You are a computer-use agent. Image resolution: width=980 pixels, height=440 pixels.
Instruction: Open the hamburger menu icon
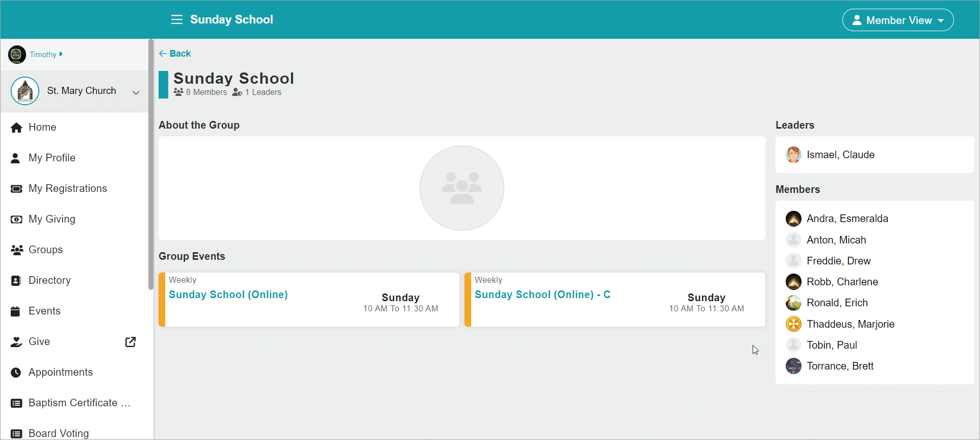click(177, 19)
